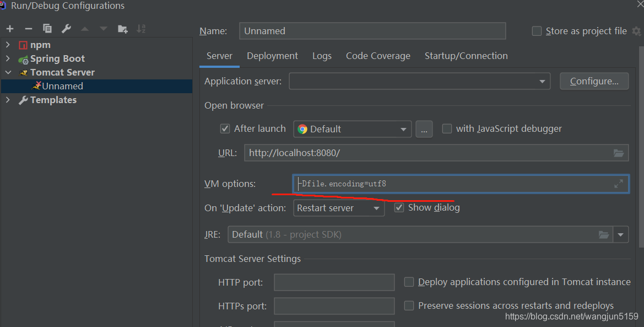Create new folder icon in toolbar
This screenshot has height=327, width=644.
coord(122,29)
